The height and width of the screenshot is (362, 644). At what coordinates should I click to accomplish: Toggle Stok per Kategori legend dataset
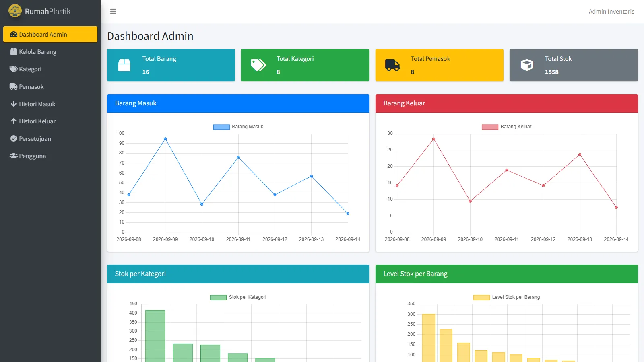pos(238,297)
